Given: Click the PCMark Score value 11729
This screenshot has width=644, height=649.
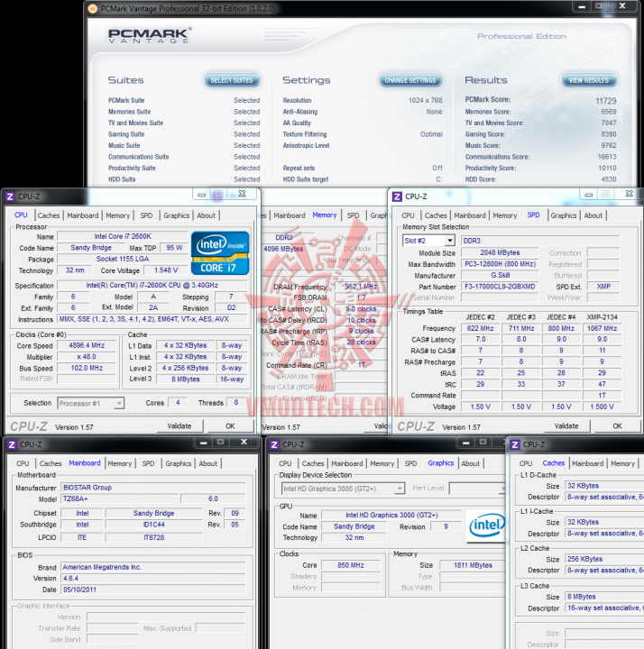Looking at the screenshot, I should coord(606,101).
